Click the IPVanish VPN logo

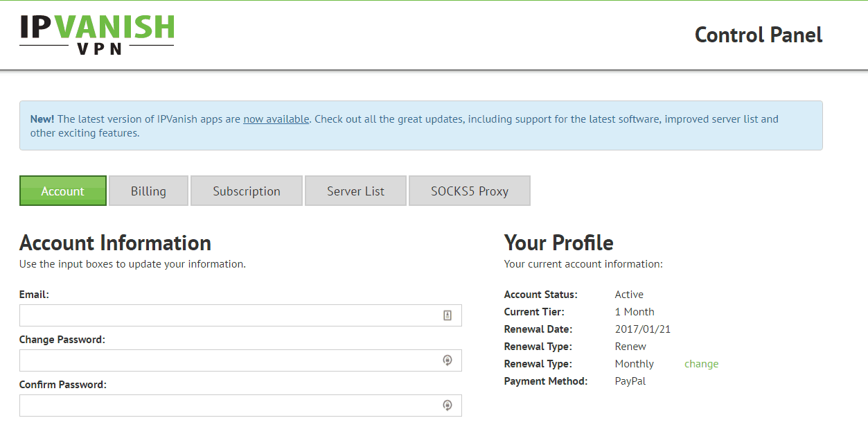click(97, 34)
